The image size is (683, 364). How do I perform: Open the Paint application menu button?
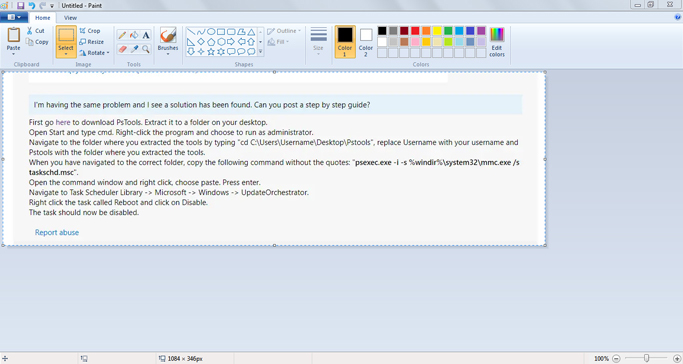[x=14, y=17]
